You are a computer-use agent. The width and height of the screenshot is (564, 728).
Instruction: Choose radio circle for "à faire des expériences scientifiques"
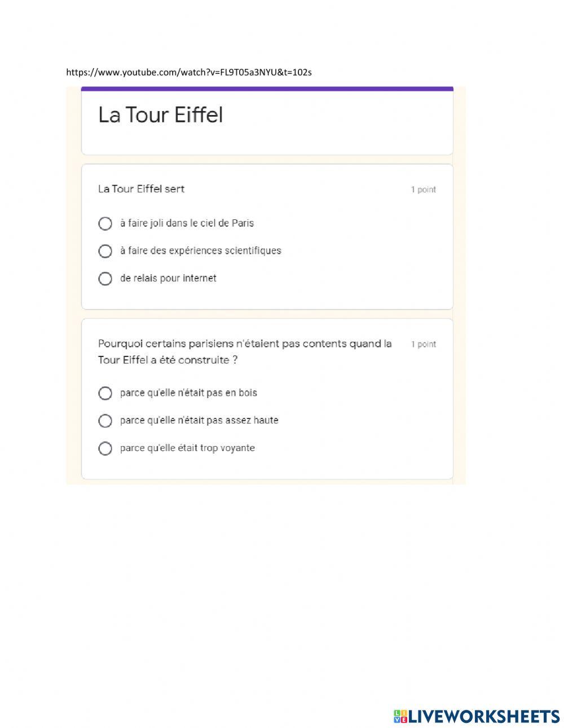point(105,251)
